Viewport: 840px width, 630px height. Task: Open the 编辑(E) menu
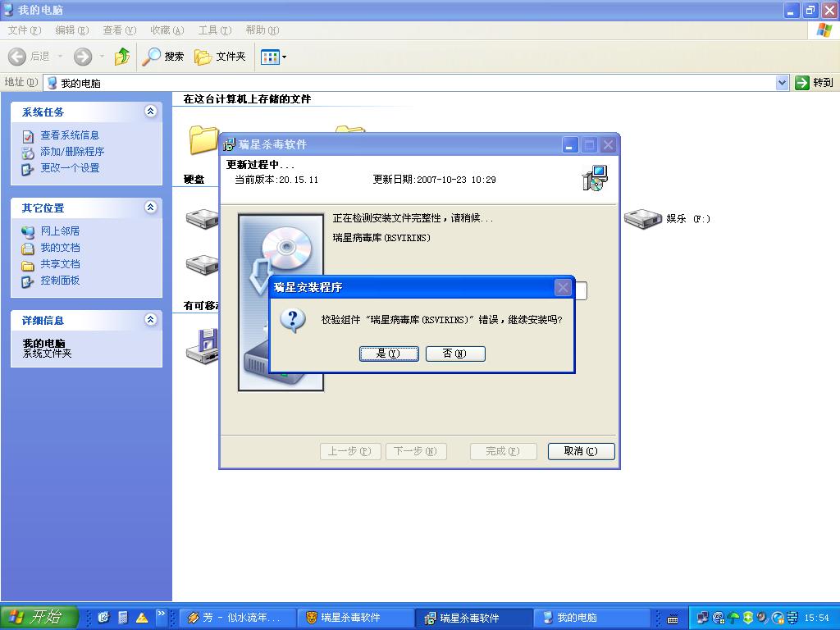[x=72, y=30]
